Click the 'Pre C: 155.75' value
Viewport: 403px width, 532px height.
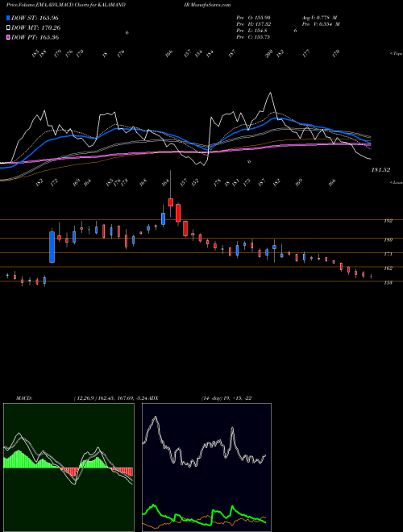(253, 37)
